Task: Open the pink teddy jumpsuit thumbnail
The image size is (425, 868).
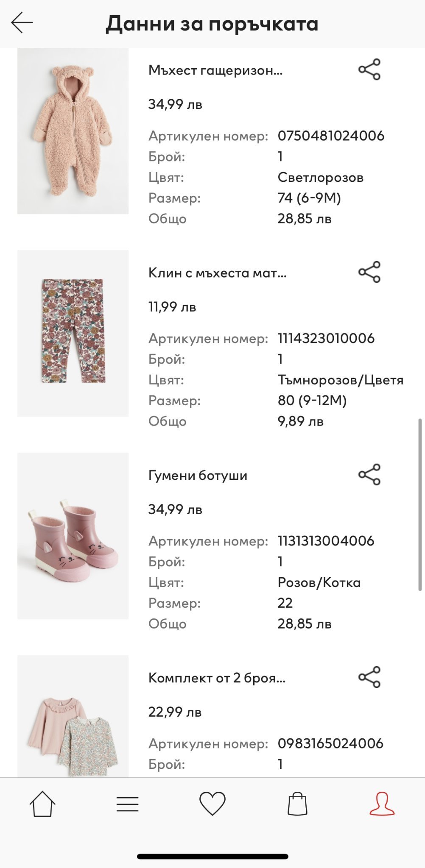Action: tap(73, 131)
